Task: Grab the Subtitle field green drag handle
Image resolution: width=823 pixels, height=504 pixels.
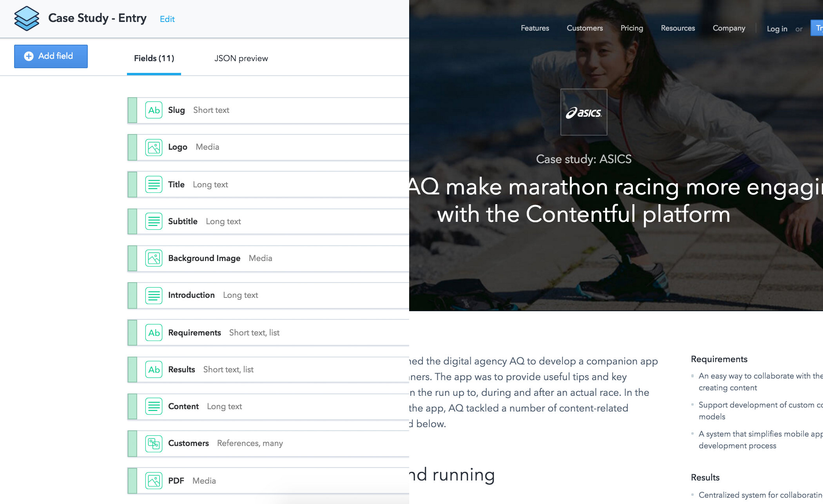Action: point(132,221)
